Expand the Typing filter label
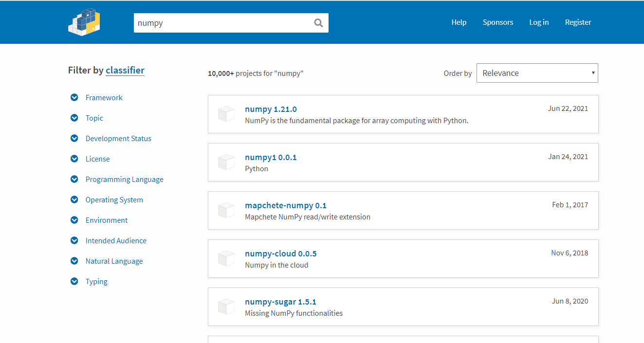The width and height of the screenshot is (644, 343). pos(96,281)
